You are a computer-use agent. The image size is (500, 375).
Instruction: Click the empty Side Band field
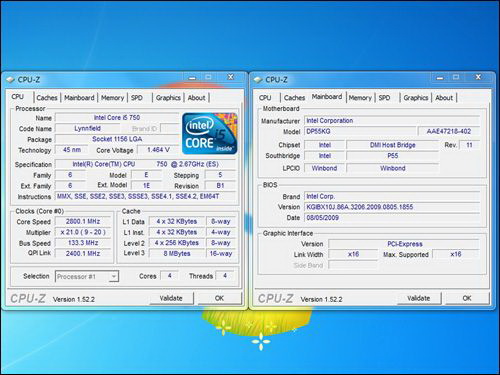[x=353, y=265]
